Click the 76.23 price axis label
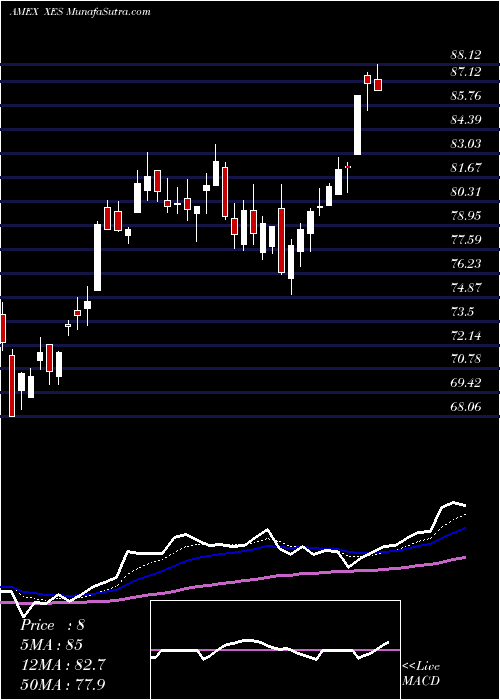Viewport: 500px width, 700px height. [466, 264]
